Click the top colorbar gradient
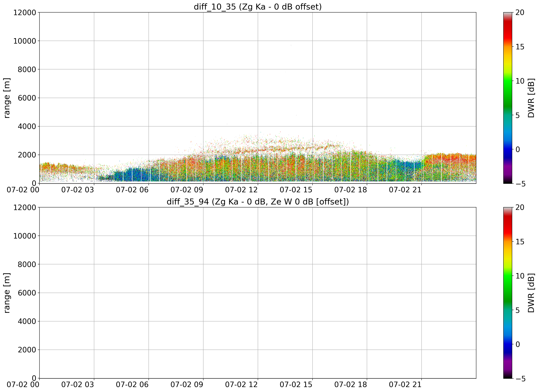The image size is (539, 392). (x=508, y=98)
